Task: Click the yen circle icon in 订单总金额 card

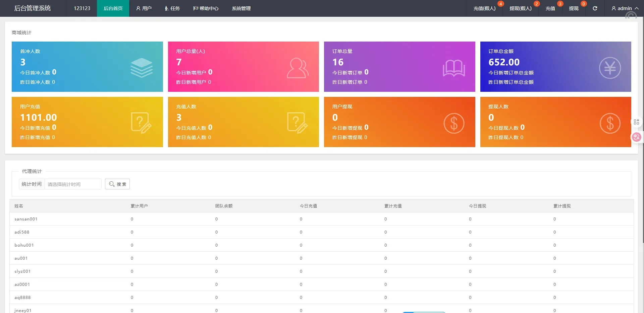Action: [609, 68]
